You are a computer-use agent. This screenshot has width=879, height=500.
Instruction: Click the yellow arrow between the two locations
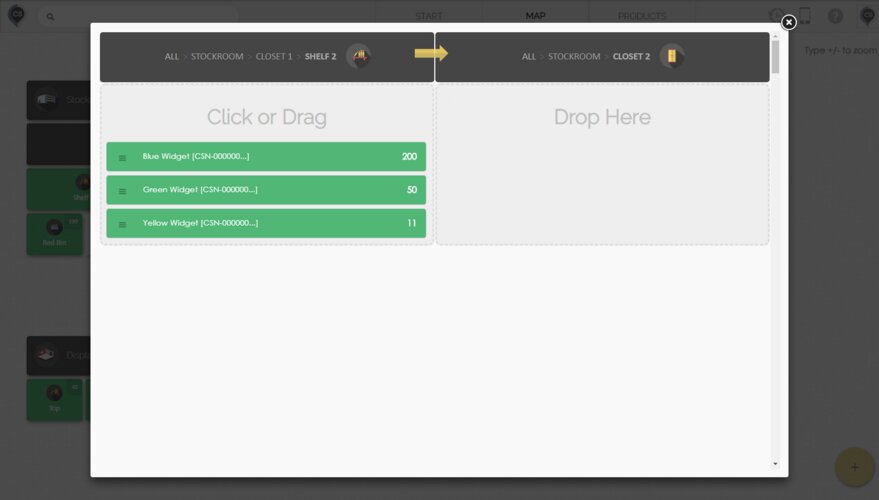(431, 53)
